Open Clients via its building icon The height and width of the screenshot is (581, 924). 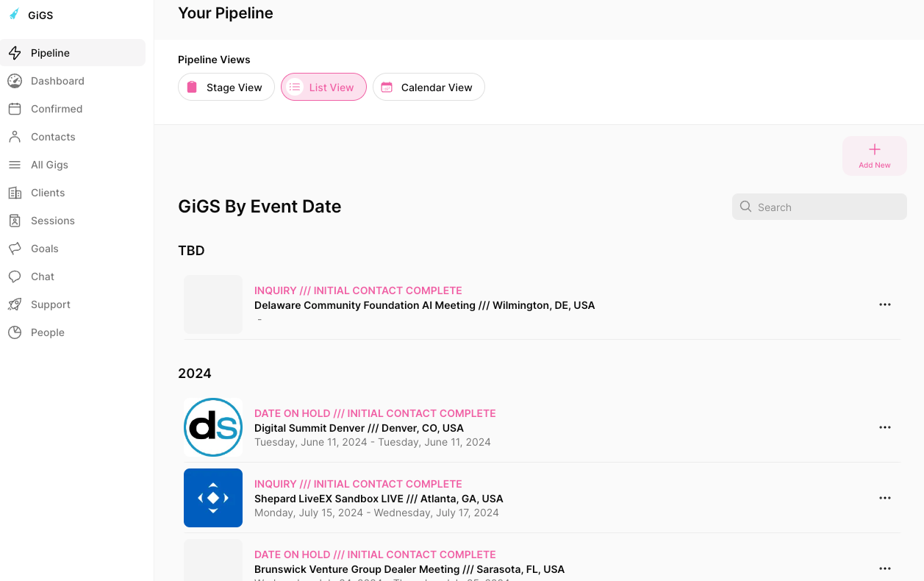[15, 193]
